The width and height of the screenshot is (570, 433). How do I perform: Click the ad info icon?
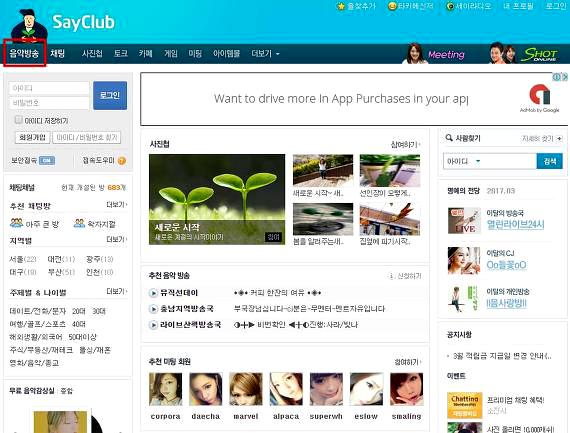pos(557,77)
